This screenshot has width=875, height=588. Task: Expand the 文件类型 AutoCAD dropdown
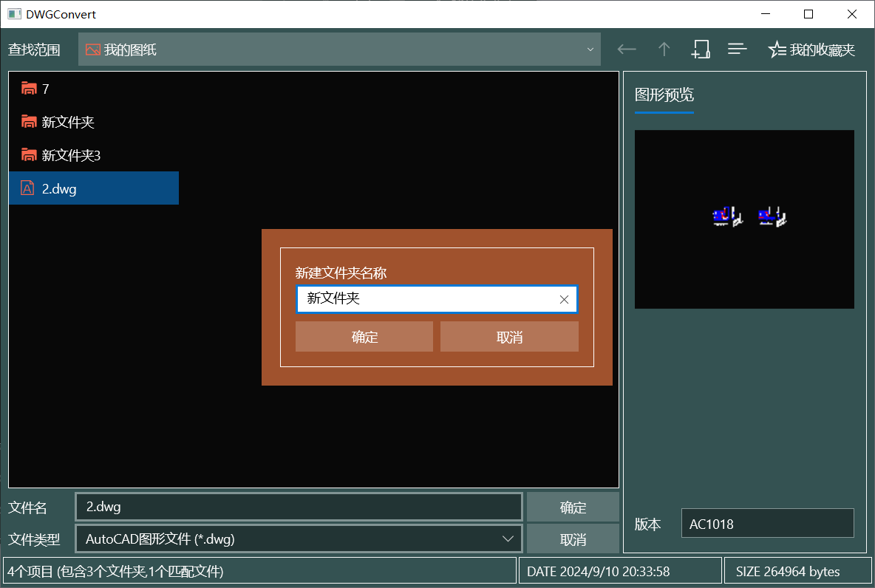click(299, 539)
